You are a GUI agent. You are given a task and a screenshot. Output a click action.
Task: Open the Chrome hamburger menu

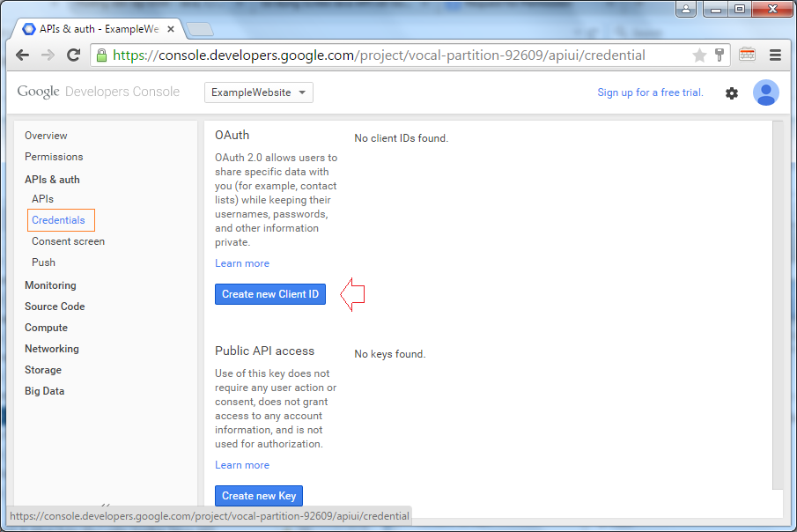pos(775,55)
